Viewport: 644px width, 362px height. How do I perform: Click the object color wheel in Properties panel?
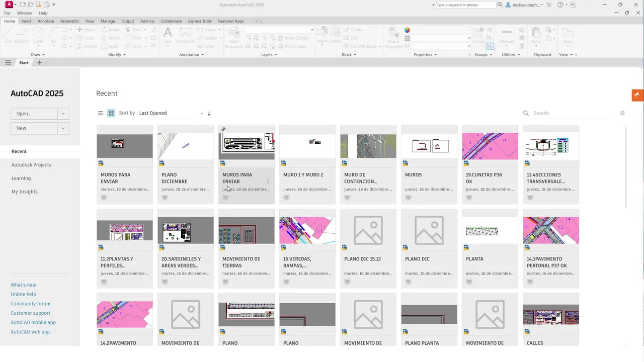click(408, 30)
